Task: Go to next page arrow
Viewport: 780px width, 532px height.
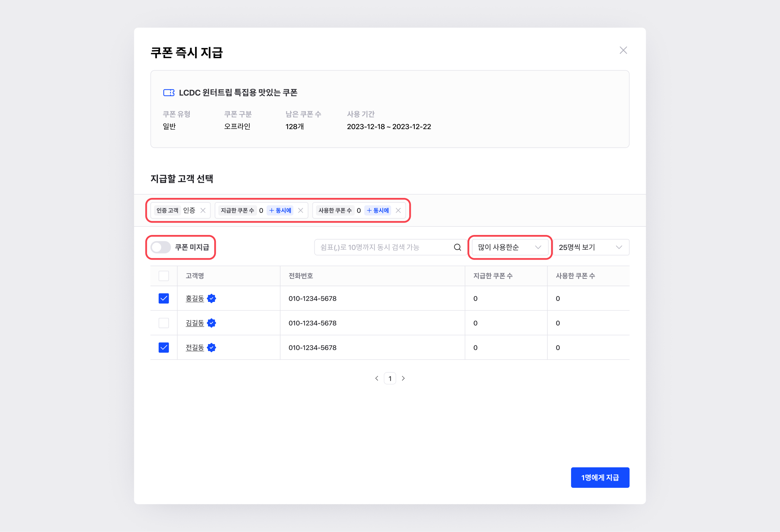Action: (x=403, y=378)
